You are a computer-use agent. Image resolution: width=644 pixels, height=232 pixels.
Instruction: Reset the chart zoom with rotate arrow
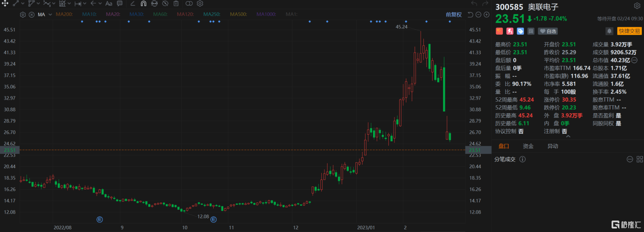[470, 14]
